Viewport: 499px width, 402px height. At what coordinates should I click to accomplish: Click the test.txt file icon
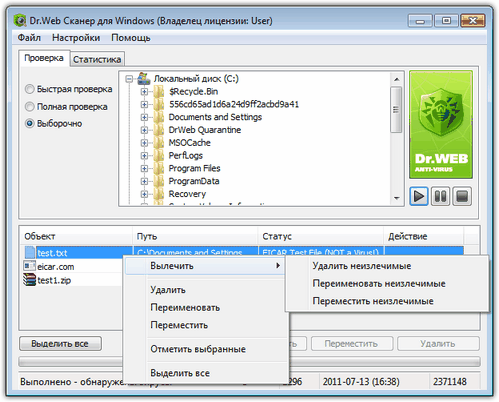pos(30,252)
